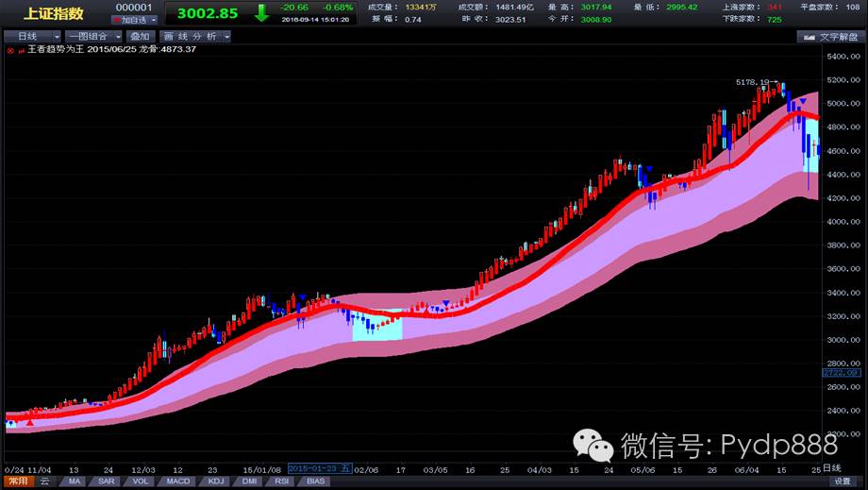Click stock code 000001
This screenshot has width=868, height=490.
point(133,8)
